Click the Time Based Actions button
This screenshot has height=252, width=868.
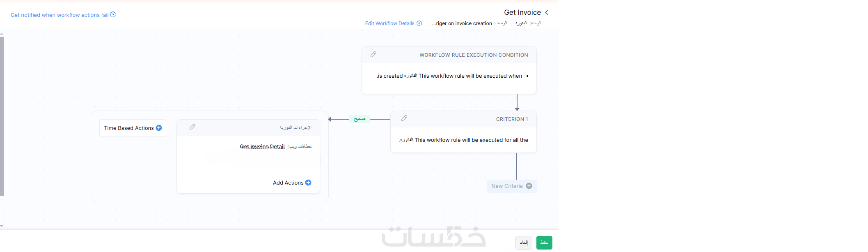coord(129,128)
